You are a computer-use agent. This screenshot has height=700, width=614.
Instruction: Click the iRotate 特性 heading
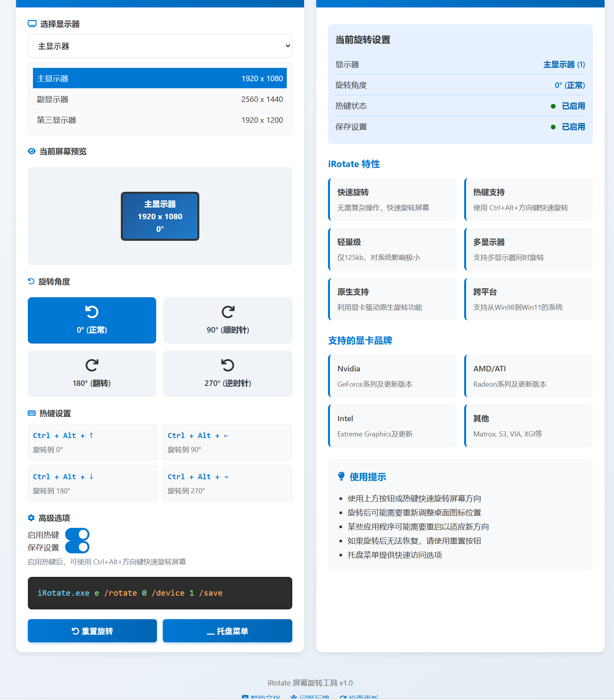[354, 164]
